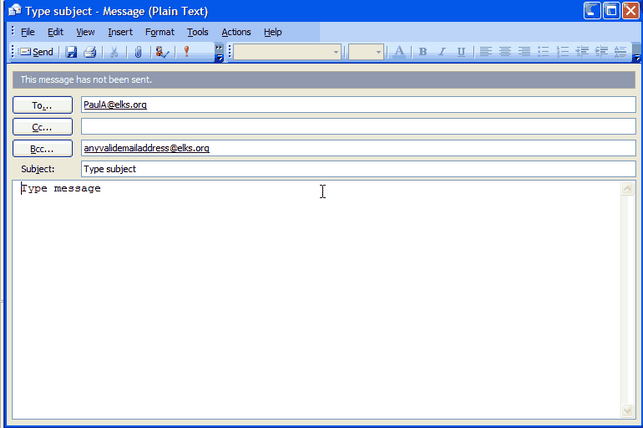
Task: Click the Bcc... button
Action: click(41, 148)
